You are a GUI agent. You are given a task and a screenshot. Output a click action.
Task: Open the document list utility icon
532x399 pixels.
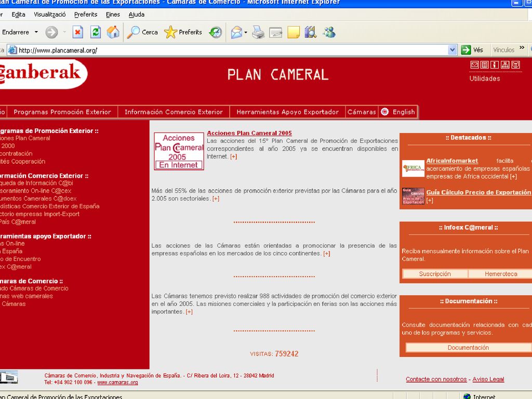[485, 65]
